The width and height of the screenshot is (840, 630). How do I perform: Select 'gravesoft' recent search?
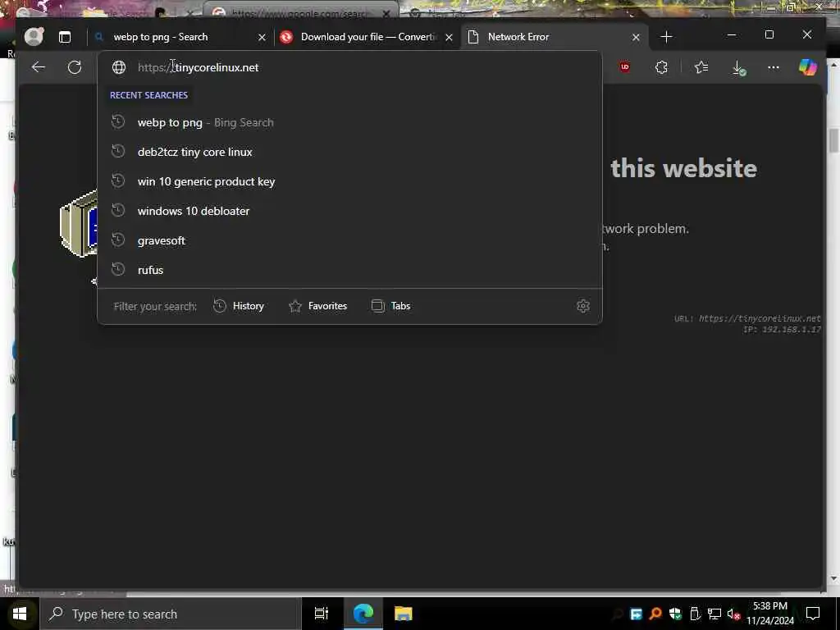[349, 240]
